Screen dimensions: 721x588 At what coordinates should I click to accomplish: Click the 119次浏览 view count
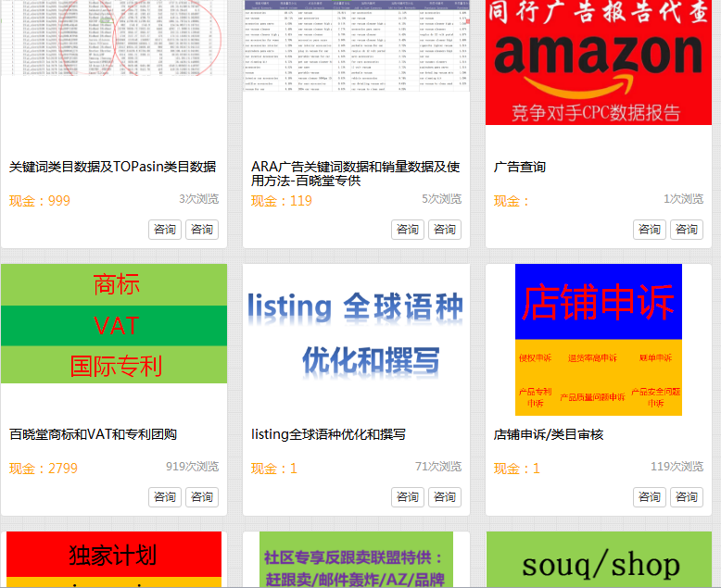[x=677, y=467]
